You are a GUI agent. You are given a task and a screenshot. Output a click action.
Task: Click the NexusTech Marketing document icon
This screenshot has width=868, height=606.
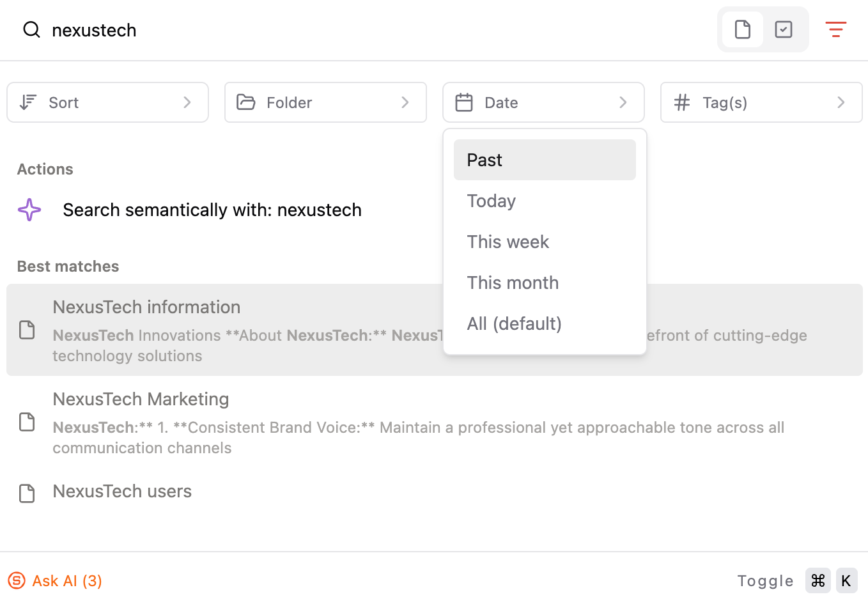click(x=27, y=422)
